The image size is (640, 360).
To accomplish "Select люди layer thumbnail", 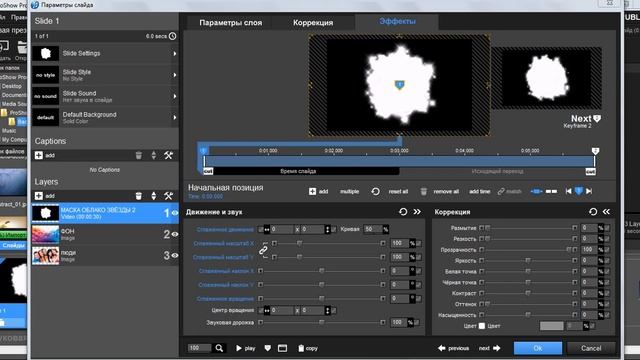I will click(x=45, y=256).
